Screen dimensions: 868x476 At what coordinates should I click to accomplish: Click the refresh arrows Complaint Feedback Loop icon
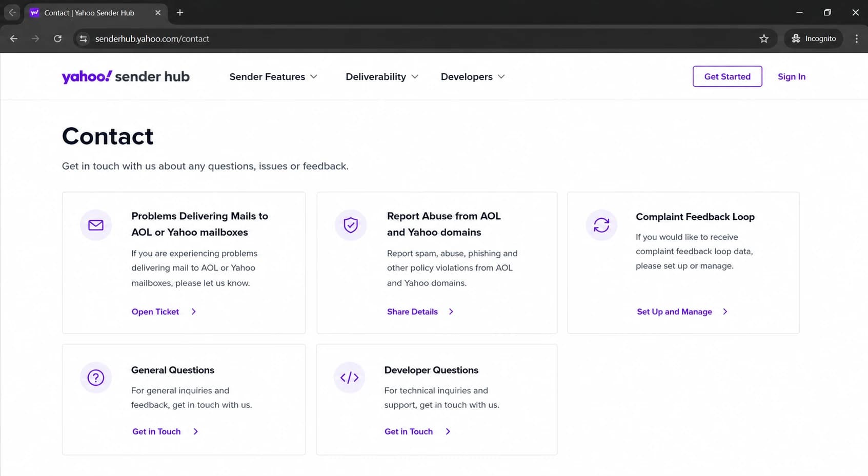[601, 225]
